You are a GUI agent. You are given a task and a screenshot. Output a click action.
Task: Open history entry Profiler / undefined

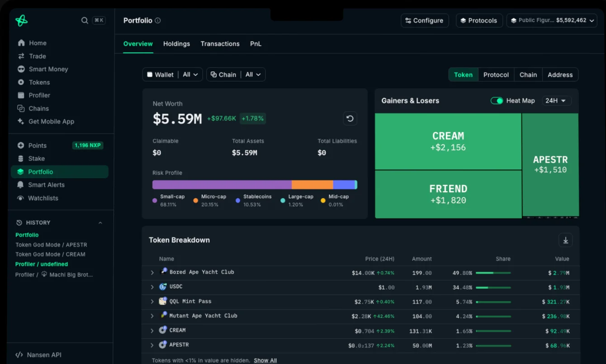pos(42,264)
